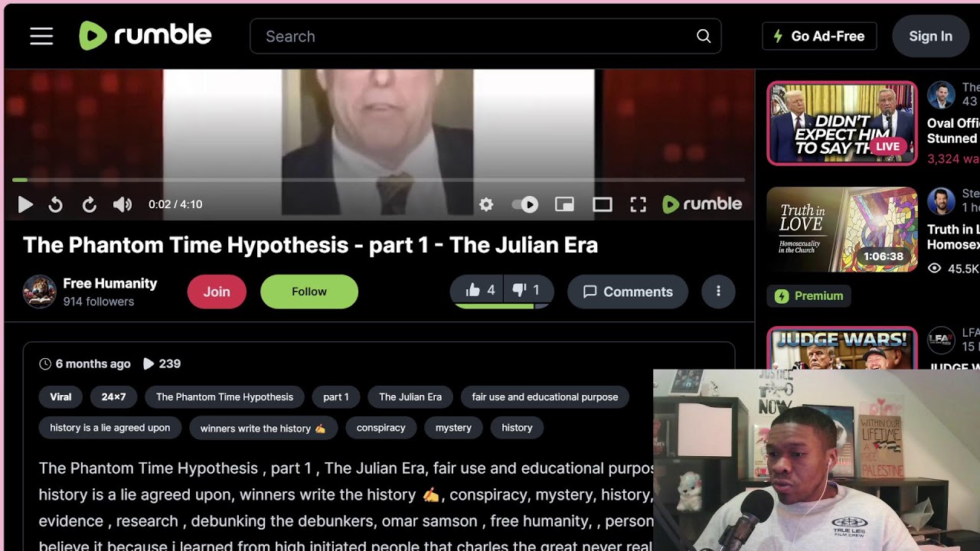Viewport: 980px width, 551px height.
Task: Open video playback settings gear
Action: tap(486, 204)
